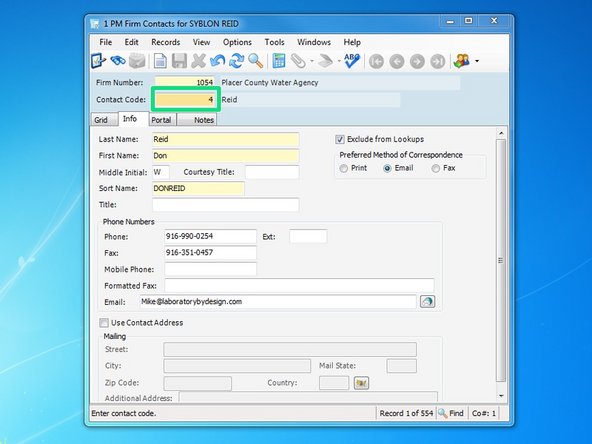Click the Middle Initial field
This screenshot has width=592, height=444.
161,172
